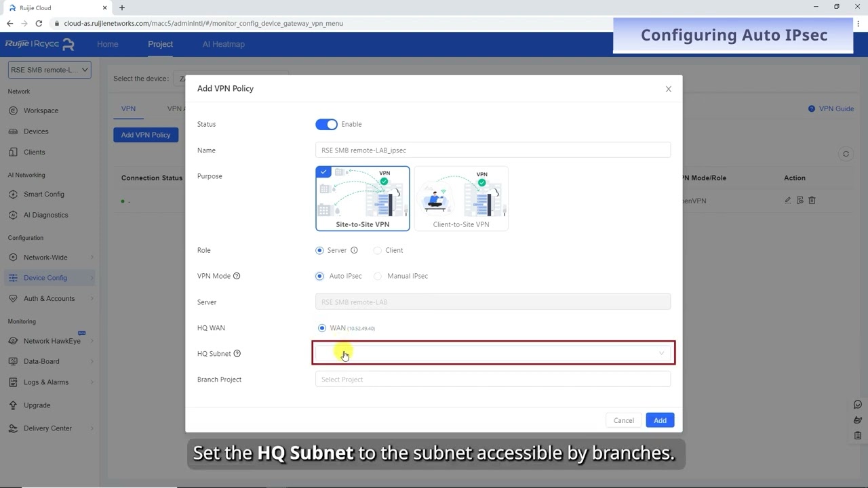
Task: Click the Add VPN Policy button
Action: click(x=146, y=135)
